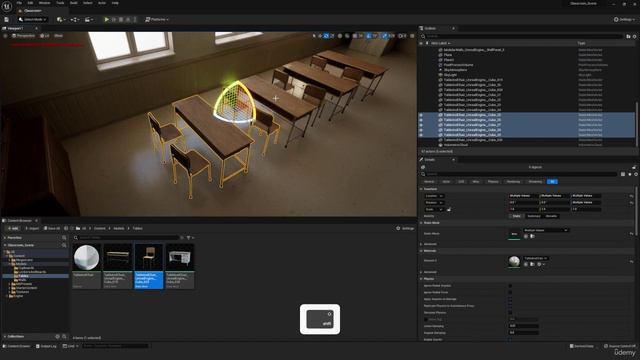640x360 pixels.
Task: Click the use-selected-asset icon under Material Element 0
Action: click(526, 264)
